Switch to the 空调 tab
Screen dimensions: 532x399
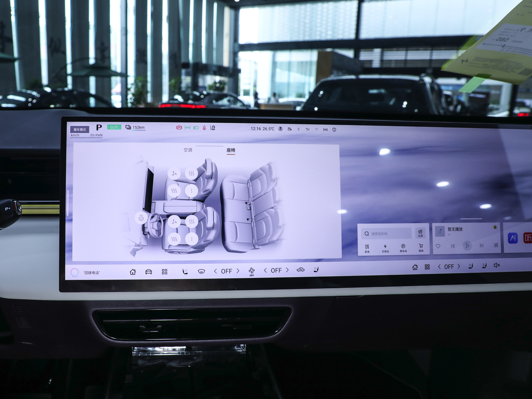click(188, 150)
